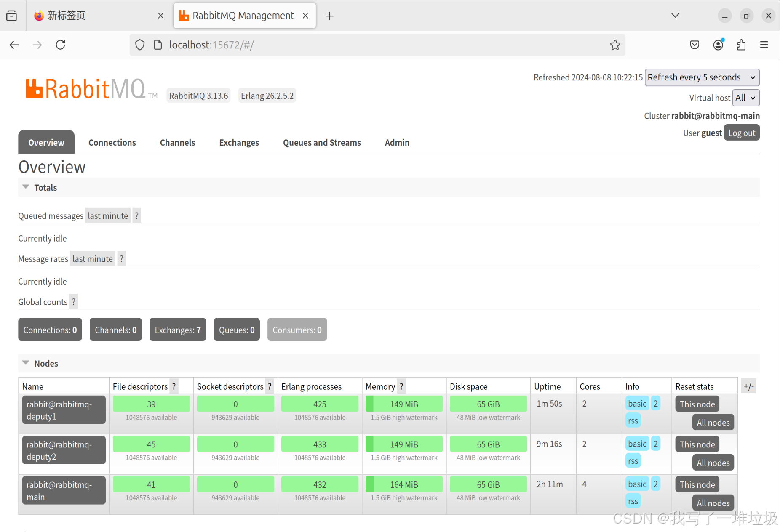Log out of the guest user
This screenshot has width=780, height=532.
click(742, 133)
